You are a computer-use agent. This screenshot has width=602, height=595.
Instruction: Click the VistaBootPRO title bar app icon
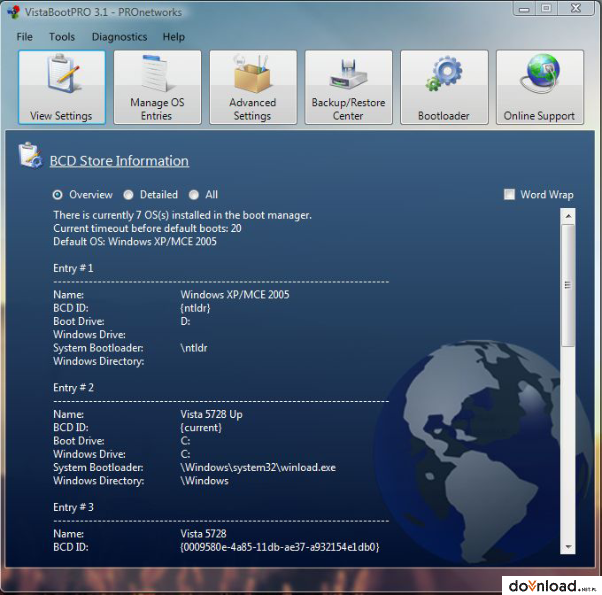[13, 12]
